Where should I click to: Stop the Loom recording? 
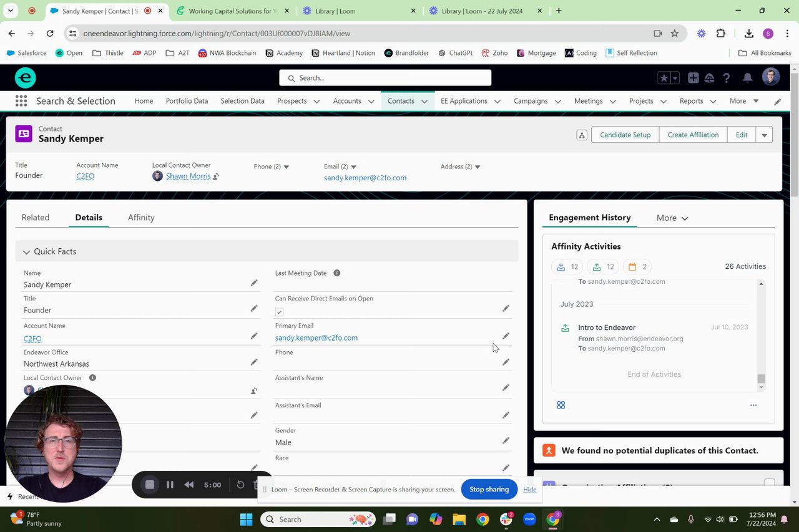150,485
